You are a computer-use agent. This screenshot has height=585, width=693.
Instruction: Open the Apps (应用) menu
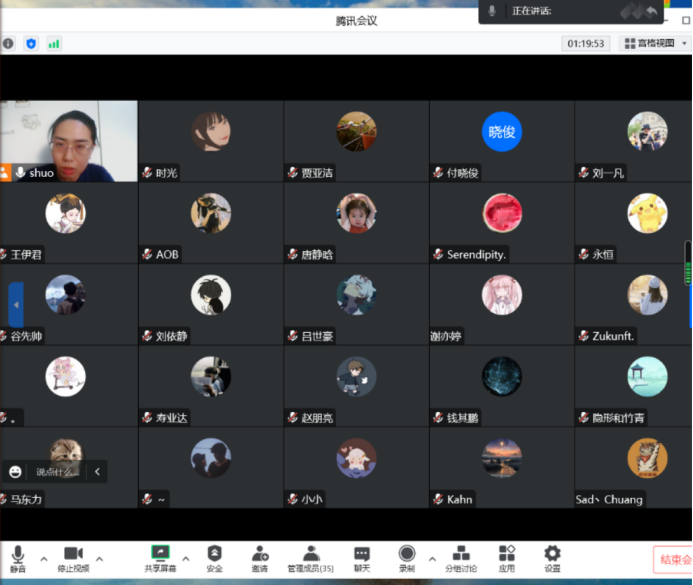pos(507,557)
